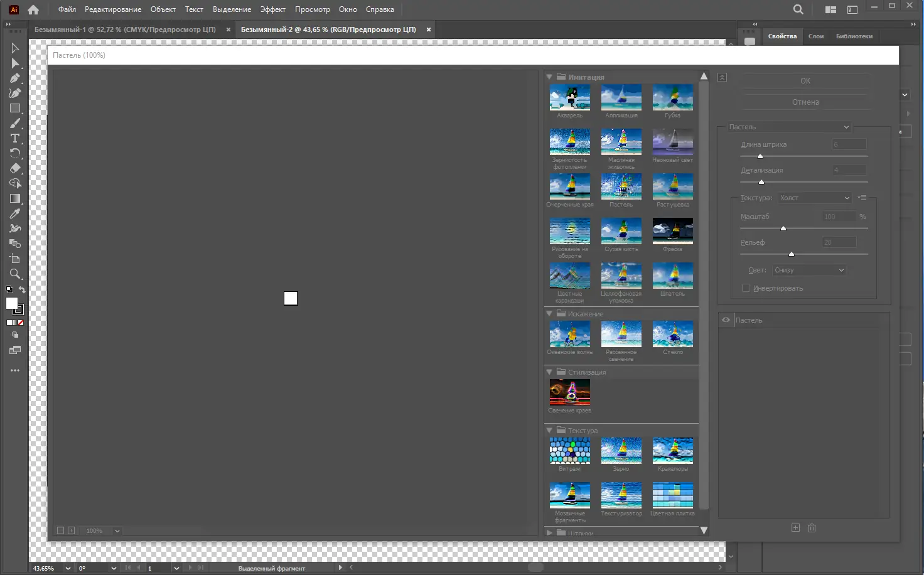Collapse the Имитация folder
The height and width of the screenshot is (575, 924).
pos(549,77)
